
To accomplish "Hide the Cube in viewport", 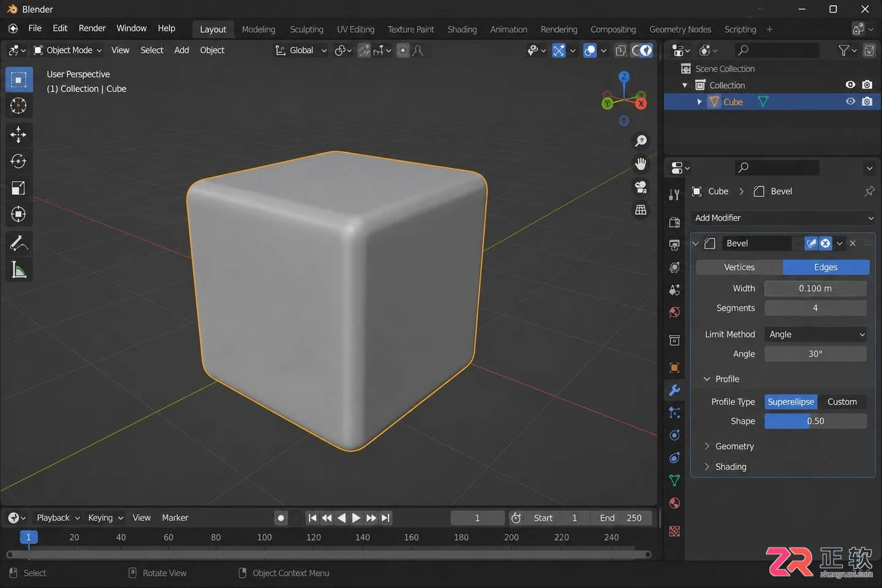I will (851, 102).
